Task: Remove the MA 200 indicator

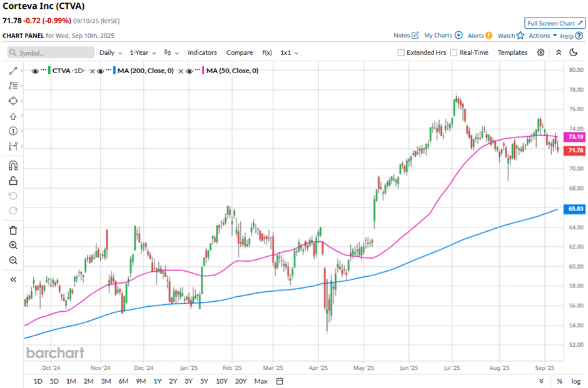Action: tap(92, 71)
